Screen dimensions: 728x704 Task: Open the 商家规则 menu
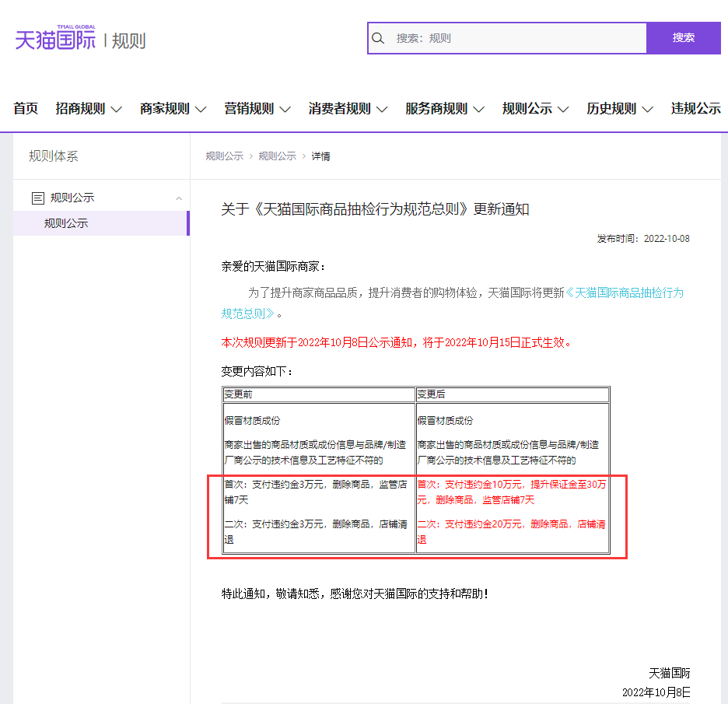173,109
